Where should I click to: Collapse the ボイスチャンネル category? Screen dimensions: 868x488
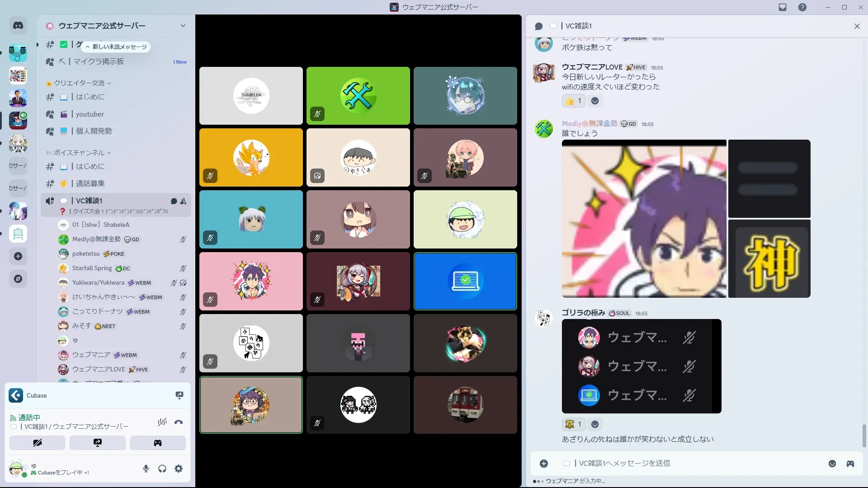(x=80, y=153)
